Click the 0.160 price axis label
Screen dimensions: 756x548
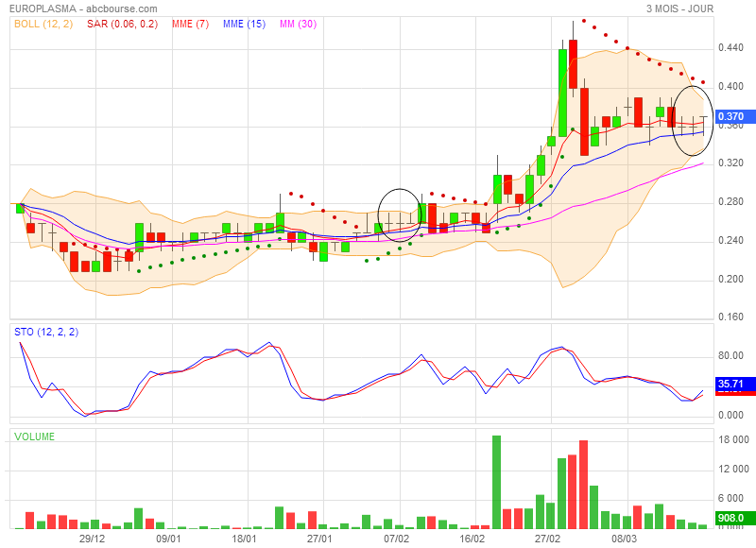pos(730,317)
